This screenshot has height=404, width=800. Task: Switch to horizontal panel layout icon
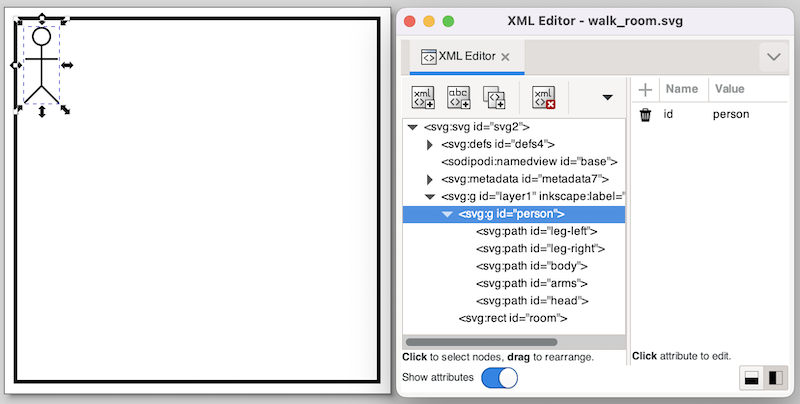click(x=775, y=378)
